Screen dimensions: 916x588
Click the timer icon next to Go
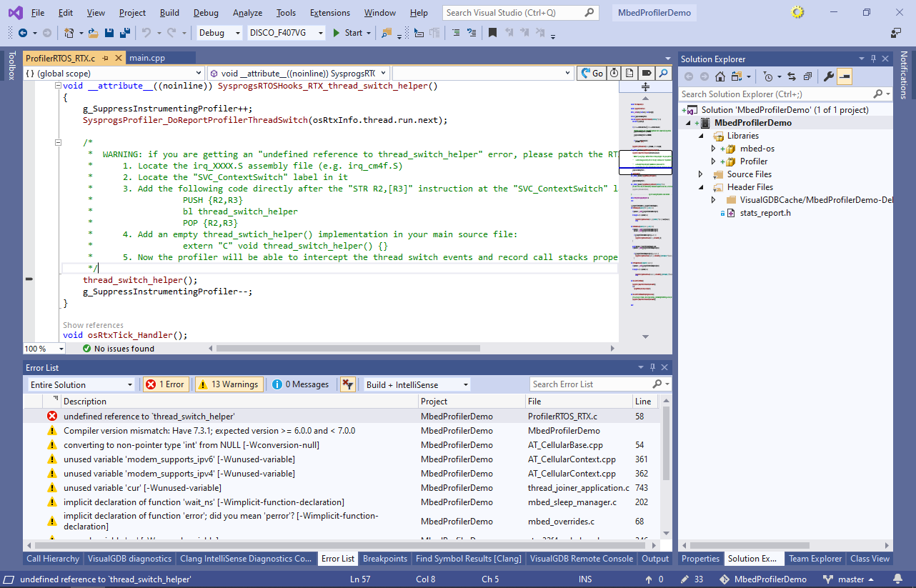pos(614,73)
